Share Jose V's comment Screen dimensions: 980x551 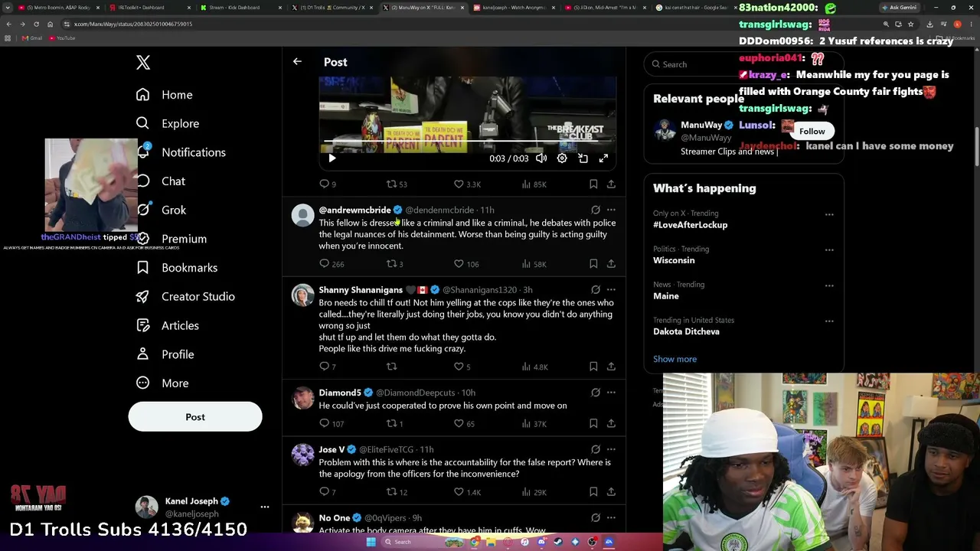pos(611,492)
